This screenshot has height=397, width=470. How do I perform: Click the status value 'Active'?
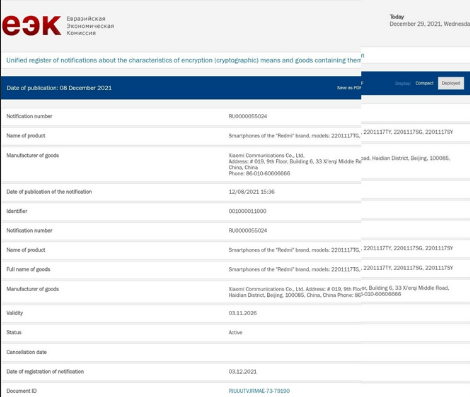pyautogui.click(x=235, y=332)
